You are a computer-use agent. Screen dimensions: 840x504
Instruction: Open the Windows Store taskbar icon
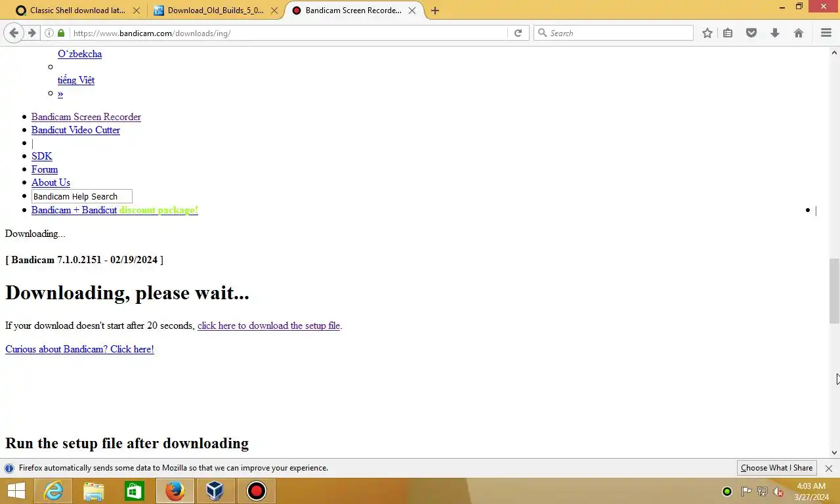point(135,491)
